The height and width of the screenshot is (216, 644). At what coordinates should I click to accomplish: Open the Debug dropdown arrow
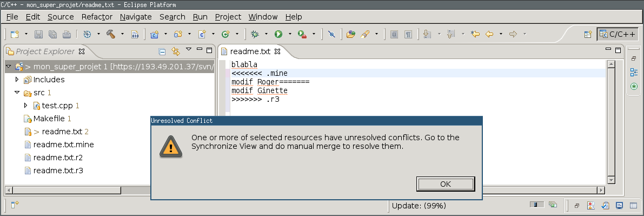266,34
